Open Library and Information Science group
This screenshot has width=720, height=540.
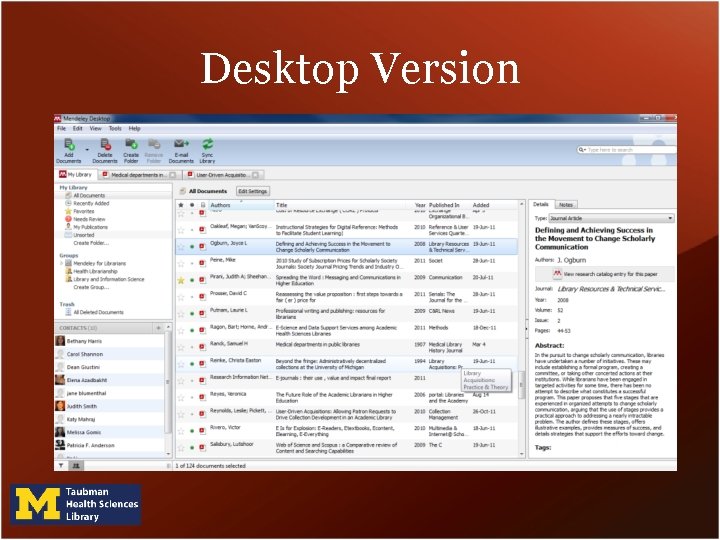pos(108,279)
